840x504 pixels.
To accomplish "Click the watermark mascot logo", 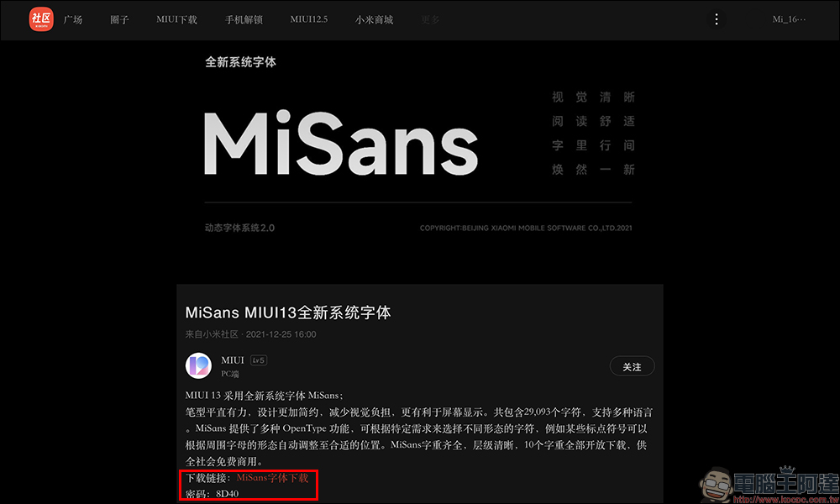I will [x=716, y=486].
